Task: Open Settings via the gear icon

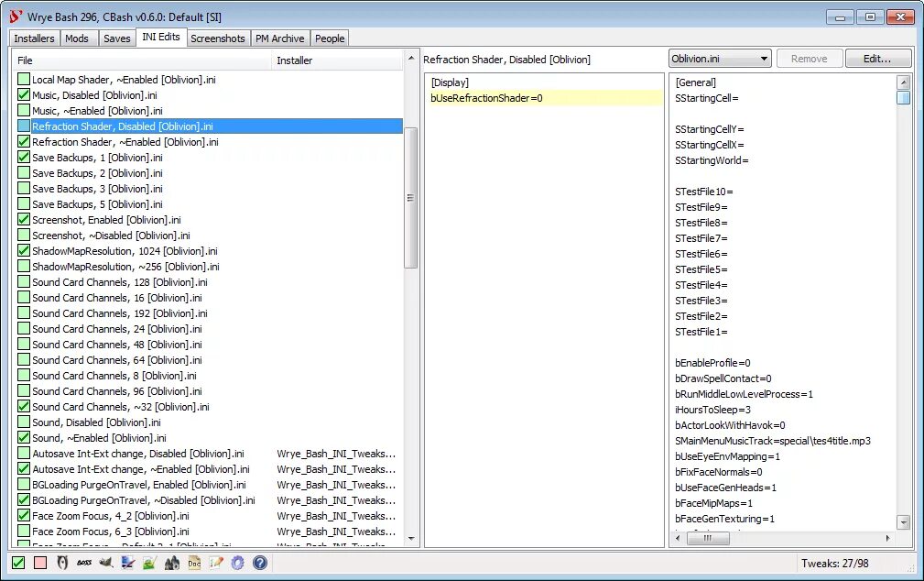Action: coord(237,563)
